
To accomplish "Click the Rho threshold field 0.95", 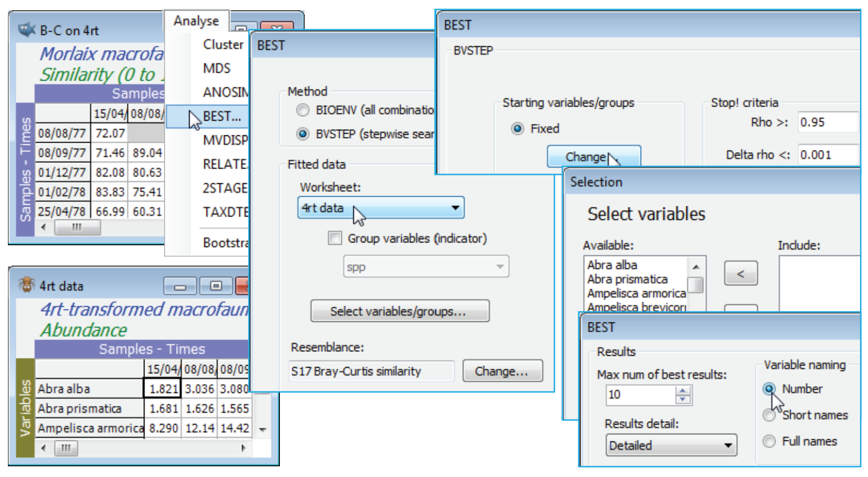I will [x=828, y=122].
